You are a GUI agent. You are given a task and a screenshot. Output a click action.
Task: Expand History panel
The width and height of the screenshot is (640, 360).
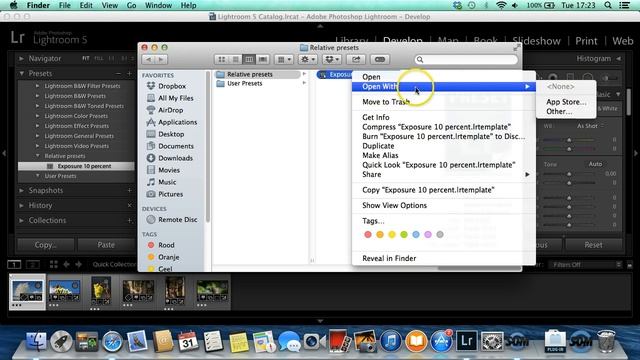[x=21, y=205]
